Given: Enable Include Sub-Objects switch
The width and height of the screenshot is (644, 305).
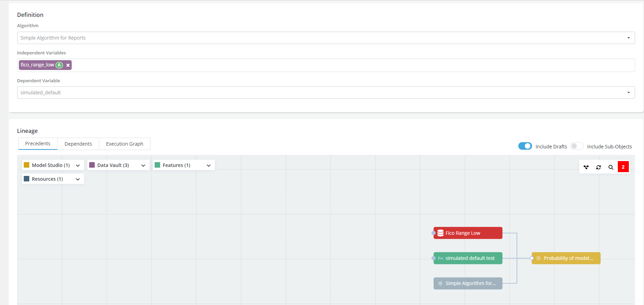Looking at the screenshot, I should pos(577,146).
